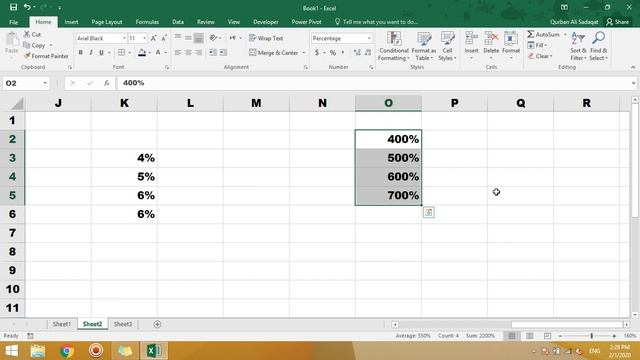Save the workbook using the Save icon
Image resolution: width=640 pixels, height=360 pixels.
(13, 7)
